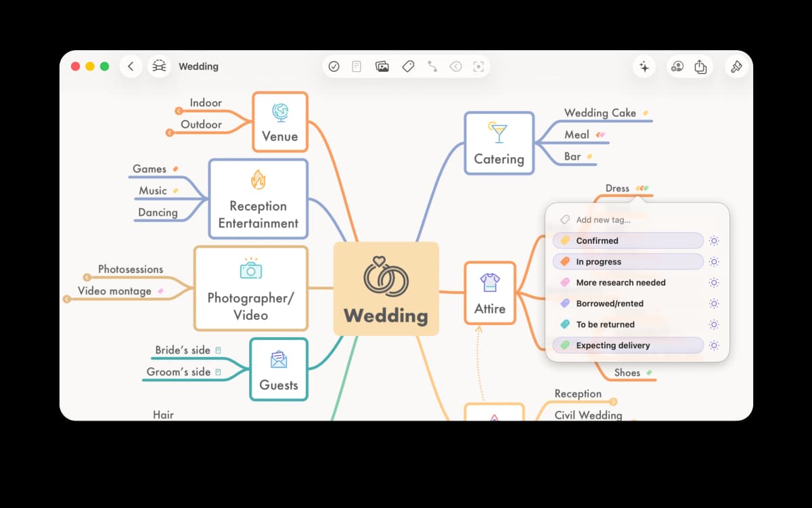The height and width of the screenshot is (508, 812).
Task: Select the Shoes topic
Action: pyautogui.click(x=627, y=373)
